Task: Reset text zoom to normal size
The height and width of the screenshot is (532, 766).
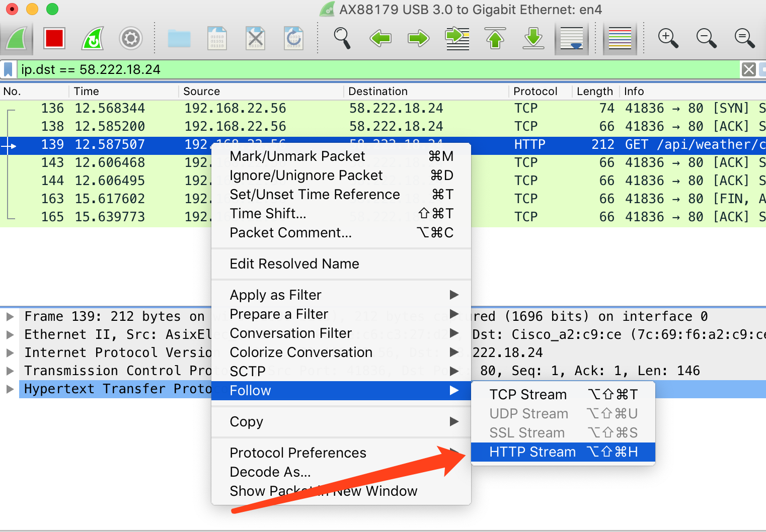Action: click(x=745, y=38)
